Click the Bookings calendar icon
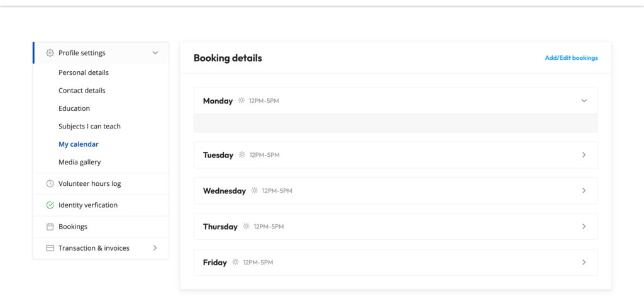The width and height of the screenshot is (644, 308). pos(50,227)
